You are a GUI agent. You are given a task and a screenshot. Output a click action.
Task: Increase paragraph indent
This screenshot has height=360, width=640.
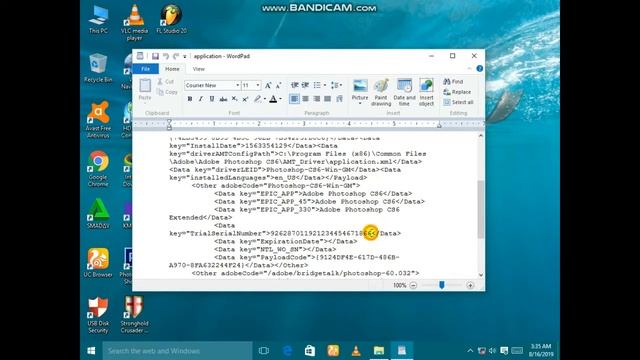pos(305,85)
